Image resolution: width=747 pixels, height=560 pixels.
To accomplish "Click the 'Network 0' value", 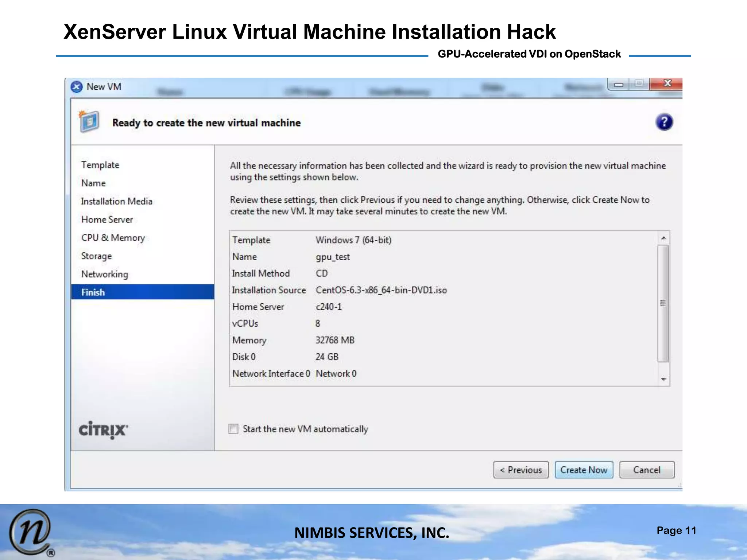I will [336, 374].
